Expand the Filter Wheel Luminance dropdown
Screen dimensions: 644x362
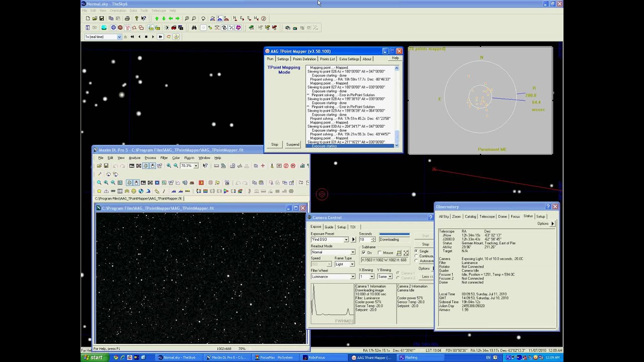point(352,277)
